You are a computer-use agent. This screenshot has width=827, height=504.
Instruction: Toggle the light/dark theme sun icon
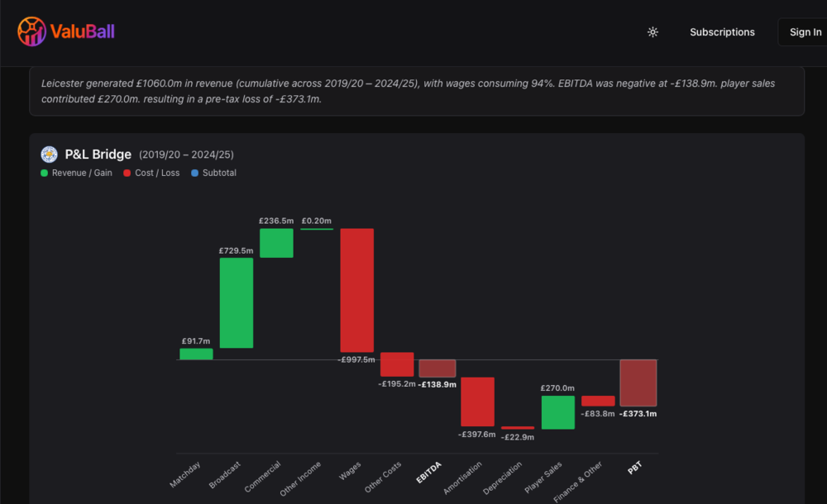pos(653,32)
